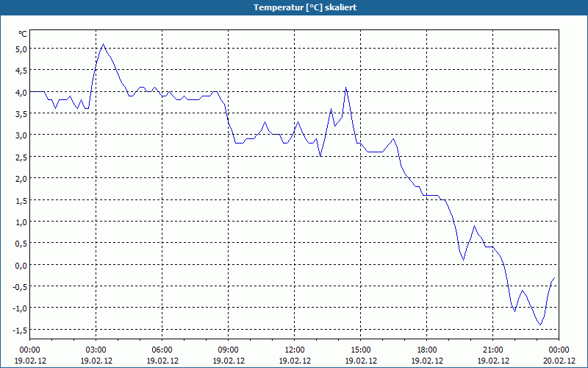588x368 pixels.
Task: Click the 03:00 19.02.12 time axis label
Action: [x=96, y=355]
